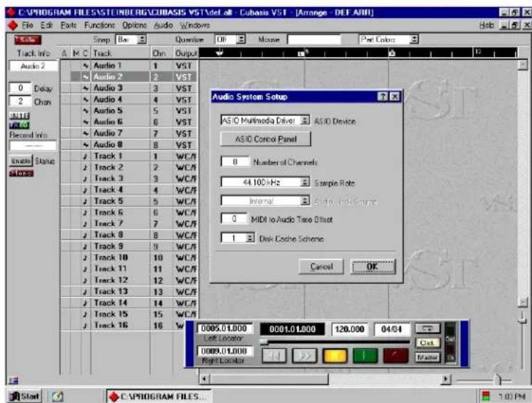532x403 pixels.
Task: Click Cancel in Audio System Setup
Action: coord(321,267)
